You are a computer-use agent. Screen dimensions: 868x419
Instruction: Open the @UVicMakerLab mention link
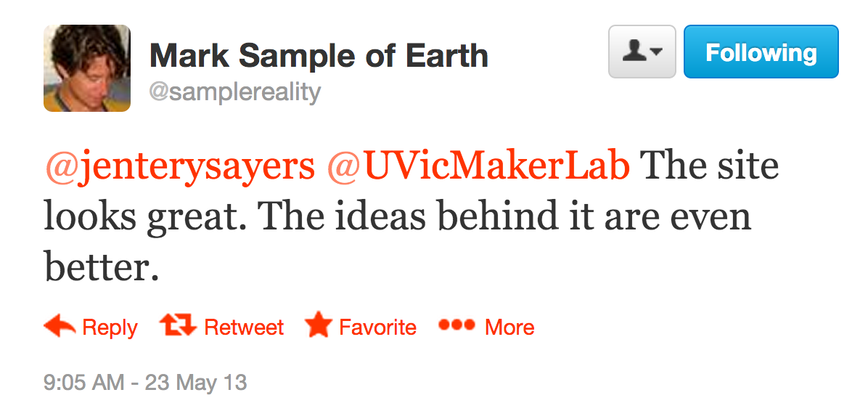[478, 168]
